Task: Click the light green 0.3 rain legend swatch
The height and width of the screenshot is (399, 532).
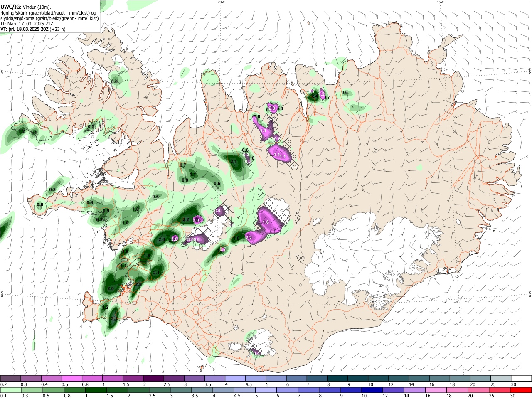Action: pos(32,390)
